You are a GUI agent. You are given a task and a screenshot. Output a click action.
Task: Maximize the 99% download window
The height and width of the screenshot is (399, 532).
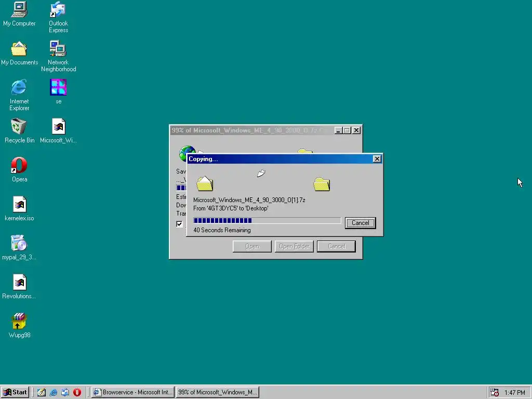point(347,130)
